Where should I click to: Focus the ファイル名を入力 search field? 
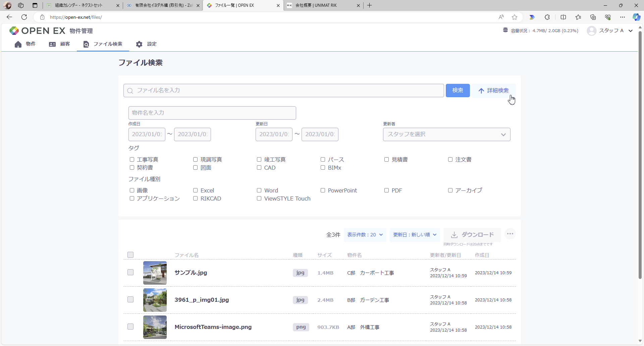(x=284, y=91)
